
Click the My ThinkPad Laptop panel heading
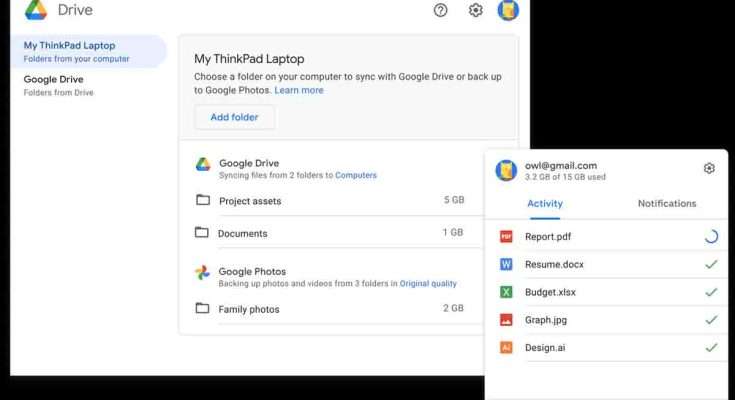pos(249,59)
